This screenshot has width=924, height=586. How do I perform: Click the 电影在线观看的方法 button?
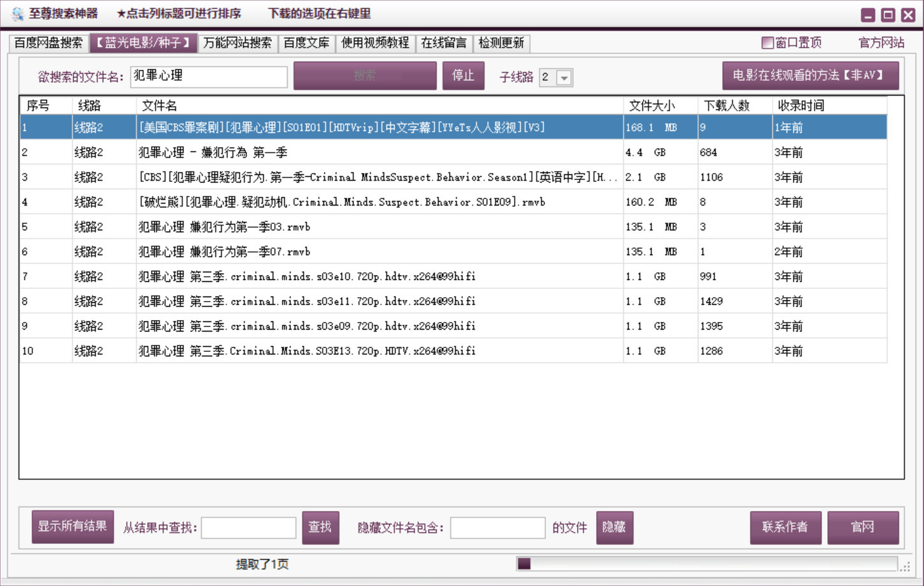coord(810,76)
